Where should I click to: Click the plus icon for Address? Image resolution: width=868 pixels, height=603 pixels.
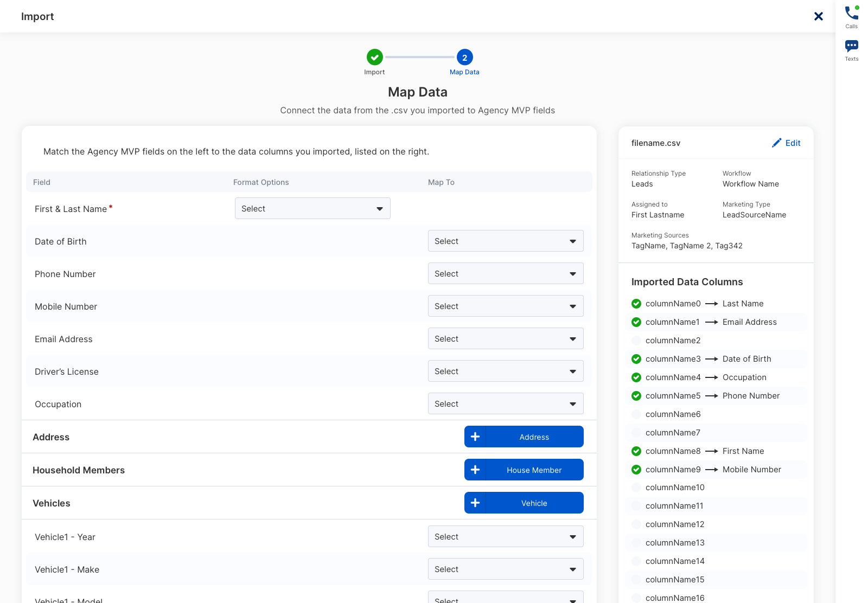click(x=475, y=437)
